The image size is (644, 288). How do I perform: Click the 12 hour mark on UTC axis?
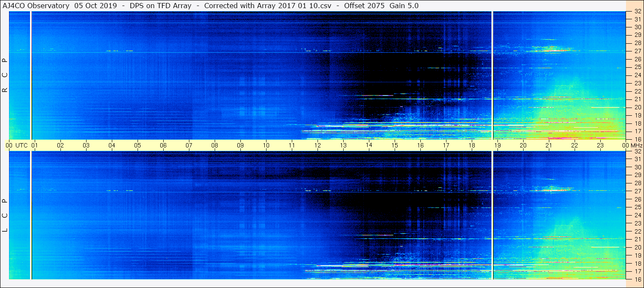coord(318,145)
